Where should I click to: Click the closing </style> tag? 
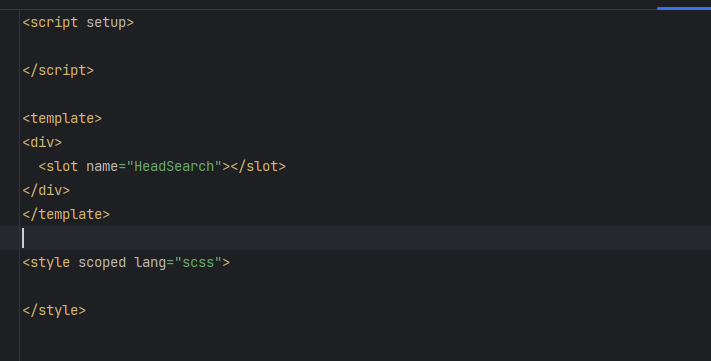(54, 311)
